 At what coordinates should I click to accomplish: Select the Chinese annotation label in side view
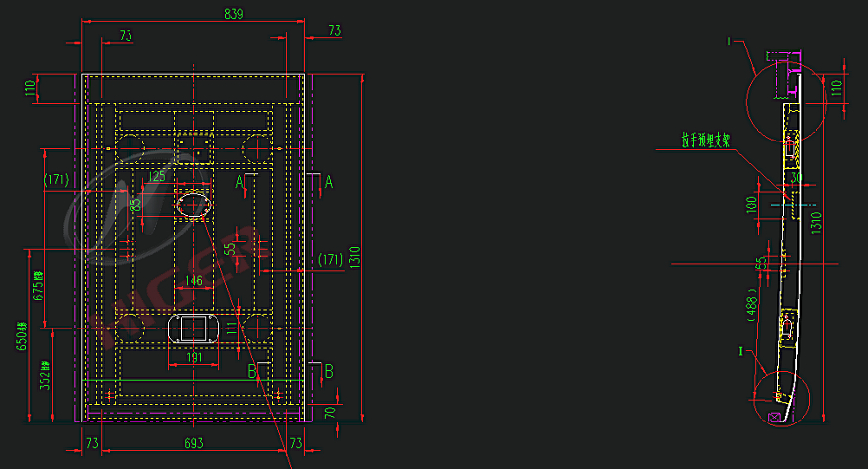click(705, 141)
